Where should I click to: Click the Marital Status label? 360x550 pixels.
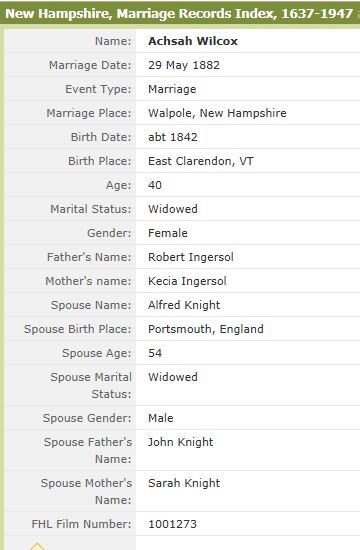(91, 209)
